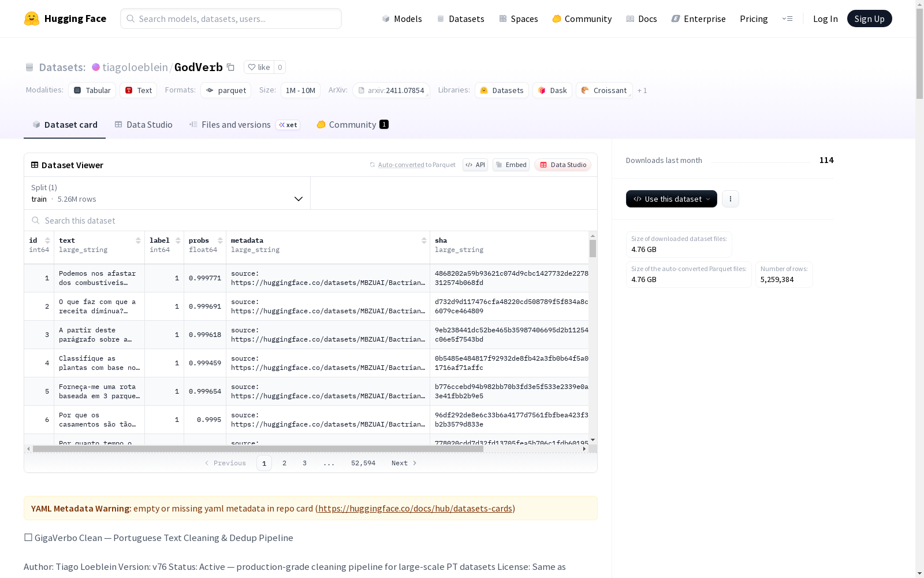This screenshot has width=924, height=578.
Task: Go to page 2 of the table
Action: tap(284, 463)
